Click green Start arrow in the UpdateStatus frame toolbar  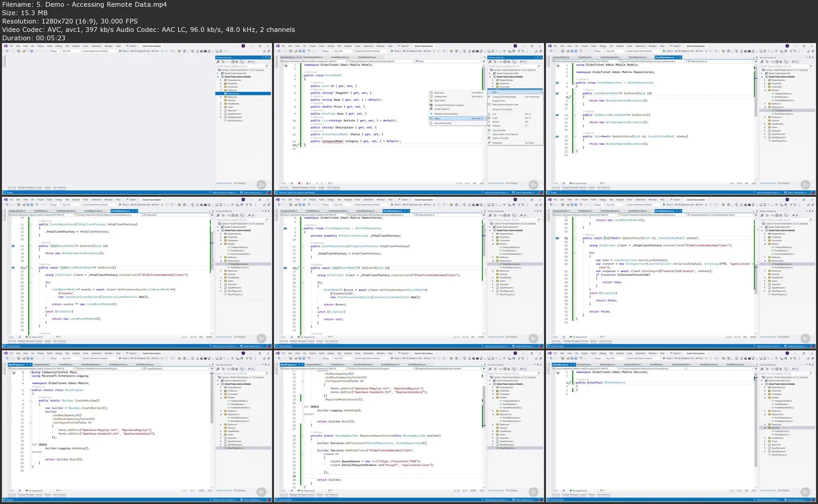[664, 205]
